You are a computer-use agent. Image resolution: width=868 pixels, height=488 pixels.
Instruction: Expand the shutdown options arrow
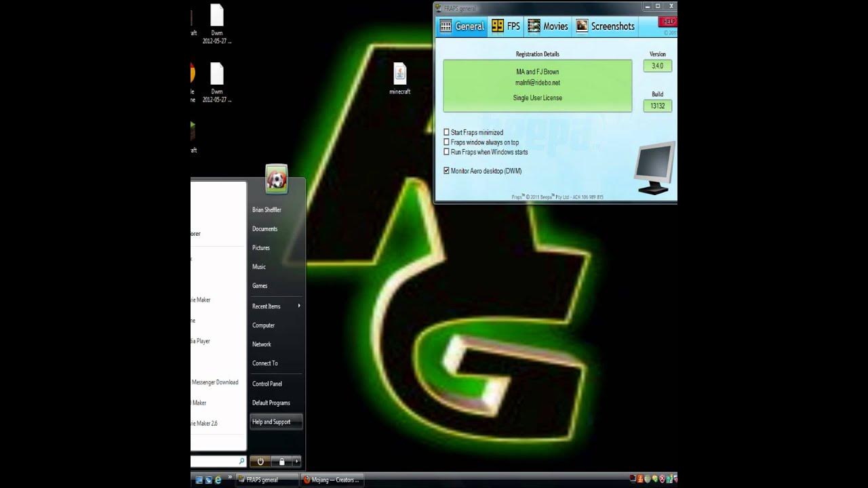296,462
